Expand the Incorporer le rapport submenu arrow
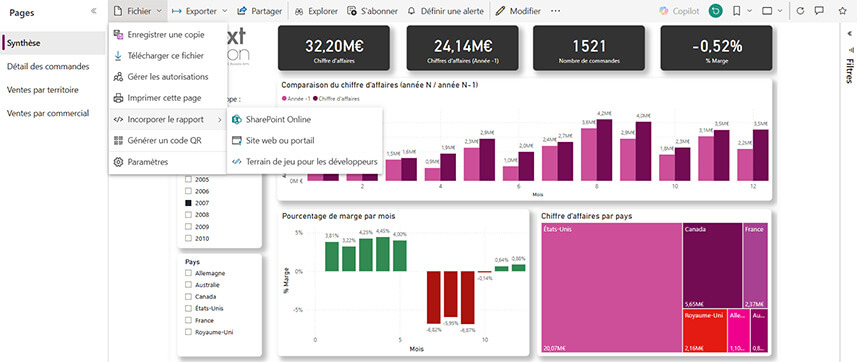The width and height of the screenshot is (857, 362). point(220,119)
